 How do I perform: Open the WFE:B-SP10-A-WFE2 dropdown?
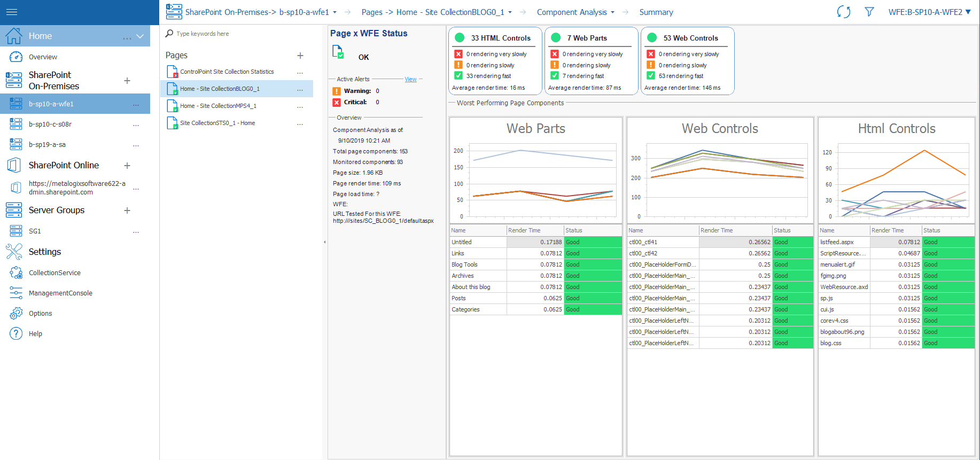point(929,12)
